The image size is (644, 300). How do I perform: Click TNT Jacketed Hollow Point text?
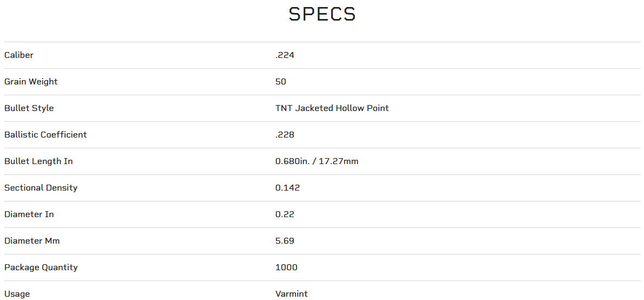(x=332, y=108)
